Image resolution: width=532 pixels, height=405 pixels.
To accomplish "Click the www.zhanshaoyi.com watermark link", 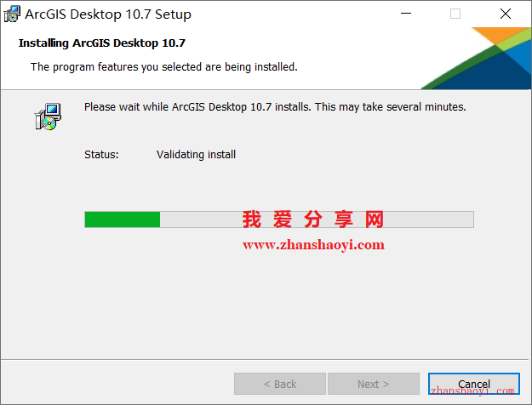I will tap(313, 245).
